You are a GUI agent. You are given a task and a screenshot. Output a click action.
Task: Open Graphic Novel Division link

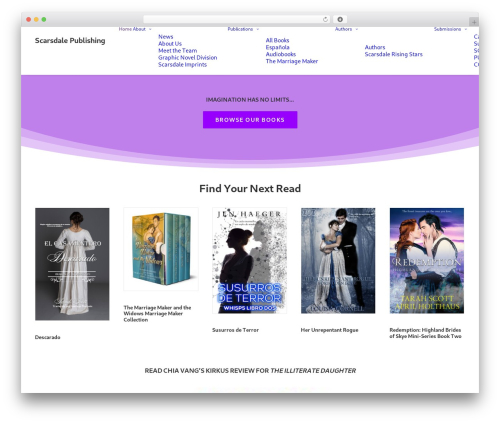pos(188,58)
